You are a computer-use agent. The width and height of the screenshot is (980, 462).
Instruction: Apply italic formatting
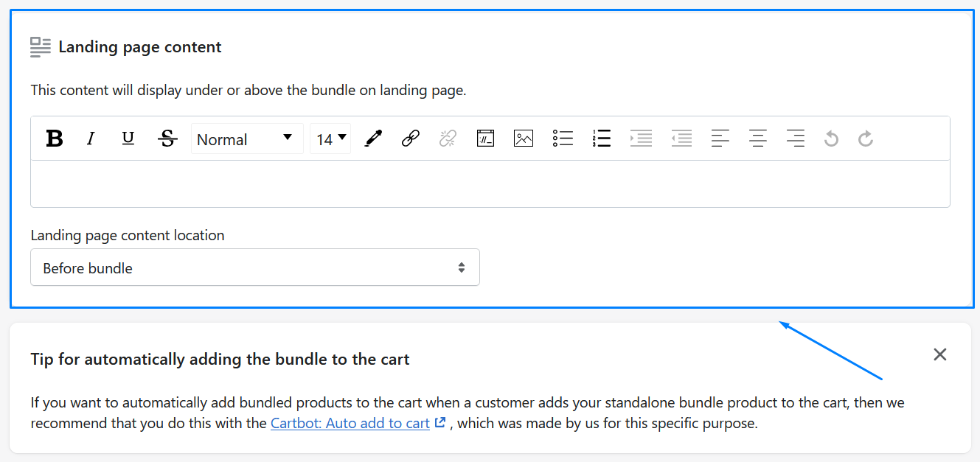tap(91, 139)
